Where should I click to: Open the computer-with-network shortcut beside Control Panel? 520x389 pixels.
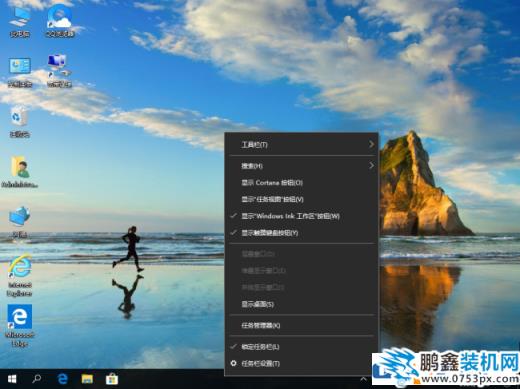tap(59, 71)
